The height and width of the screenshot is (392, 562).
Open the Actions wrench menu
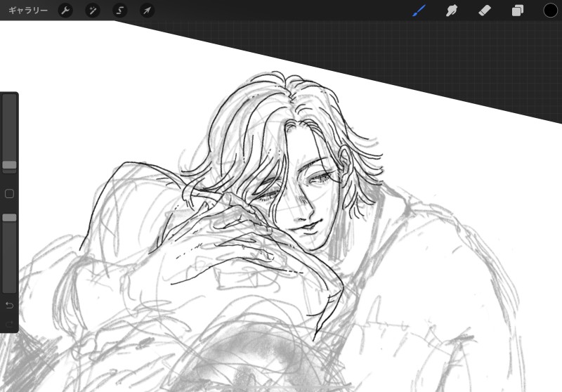pyautogui.click(x=65, y=11)
